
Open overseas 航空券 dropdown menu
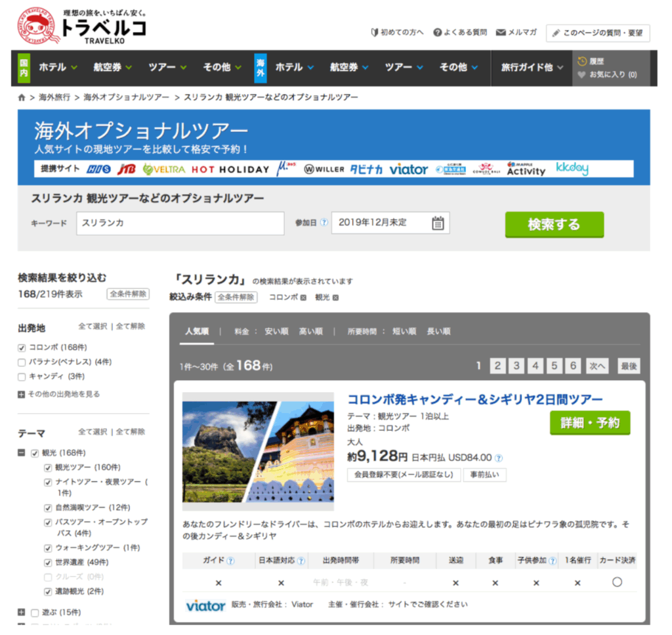pyautogui.click(x=349, y=68)
